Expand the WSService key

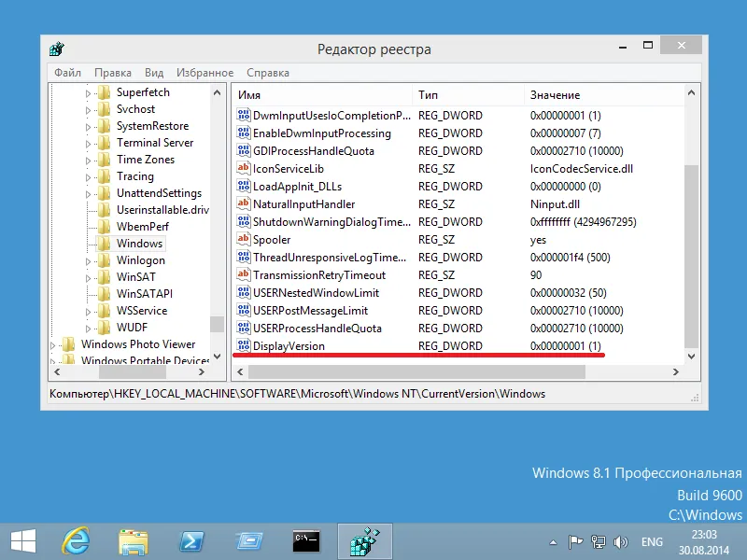[88, 312]
